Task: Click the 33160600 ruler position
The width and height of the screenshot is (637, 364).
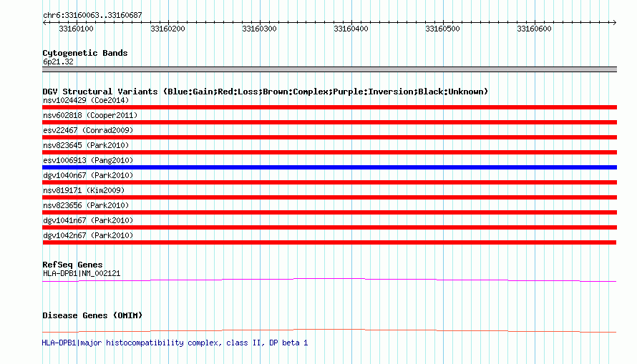Action: pos(534,29)
